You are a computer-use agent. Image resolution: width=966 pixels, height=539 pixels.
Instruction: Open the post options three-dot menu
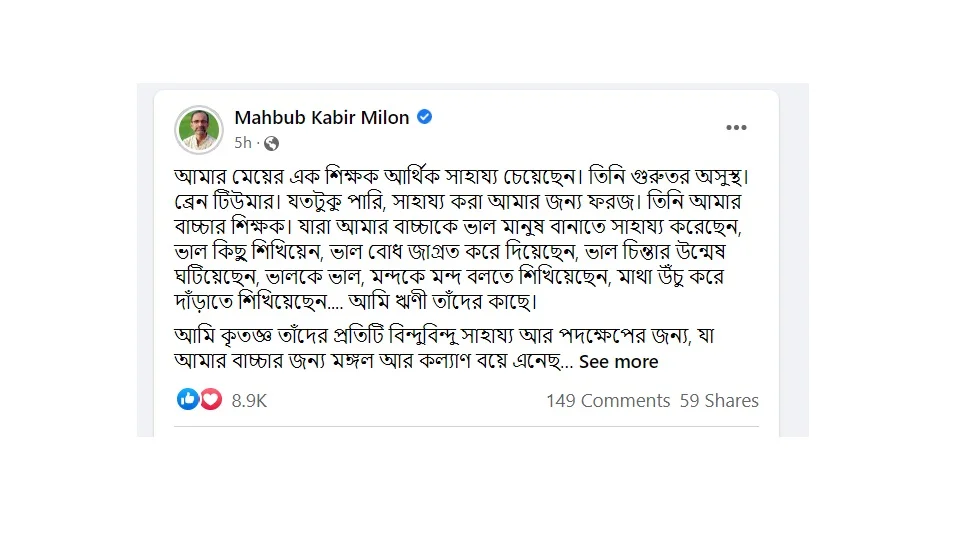(736, 128)
